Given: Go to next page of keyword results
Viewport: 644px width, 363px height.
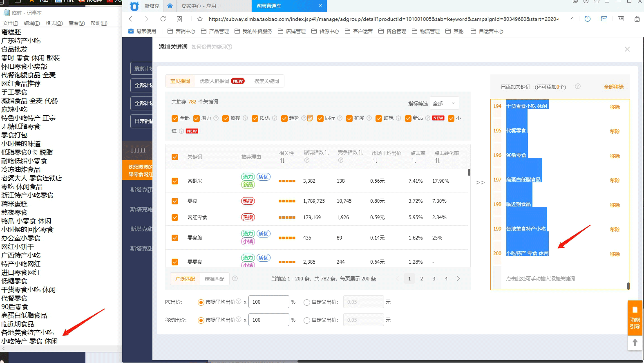Looking at the screenshot, I should pyautogui.click(x=458, y=279).
